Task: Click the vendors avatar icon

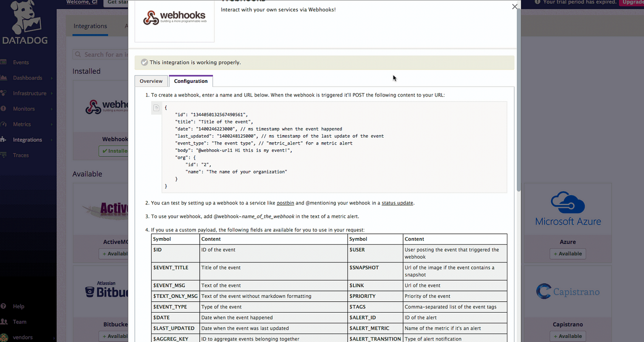Action: [x=4, y=337]
